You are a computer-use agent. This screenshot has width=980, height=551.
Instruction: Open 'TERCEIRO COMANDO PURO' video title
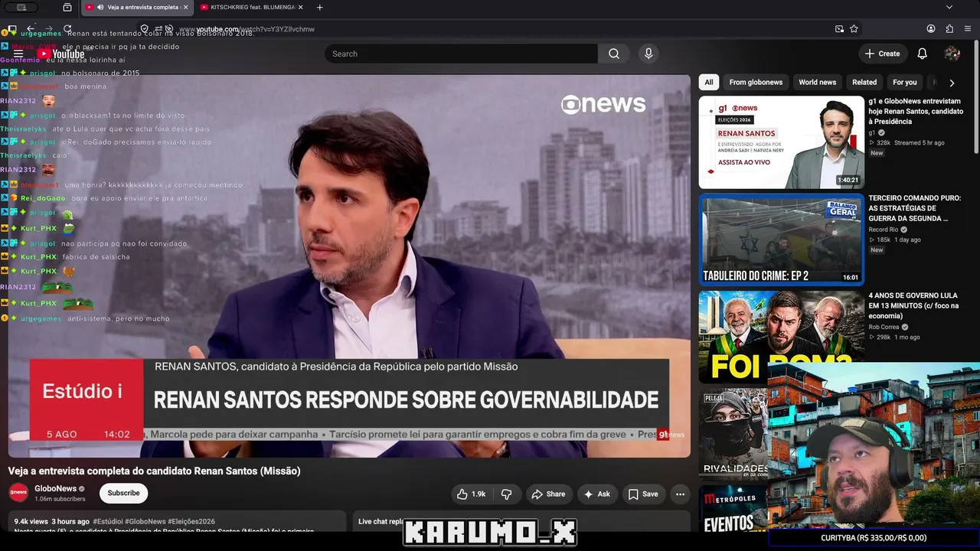pos(914,208)
